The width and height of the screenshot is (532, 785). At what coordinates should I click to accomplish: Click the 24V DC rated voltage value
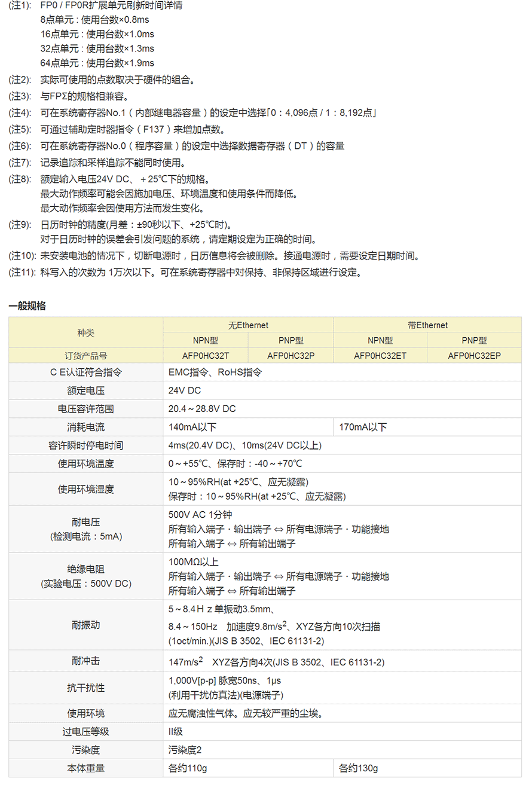click(x=185, y=390)
